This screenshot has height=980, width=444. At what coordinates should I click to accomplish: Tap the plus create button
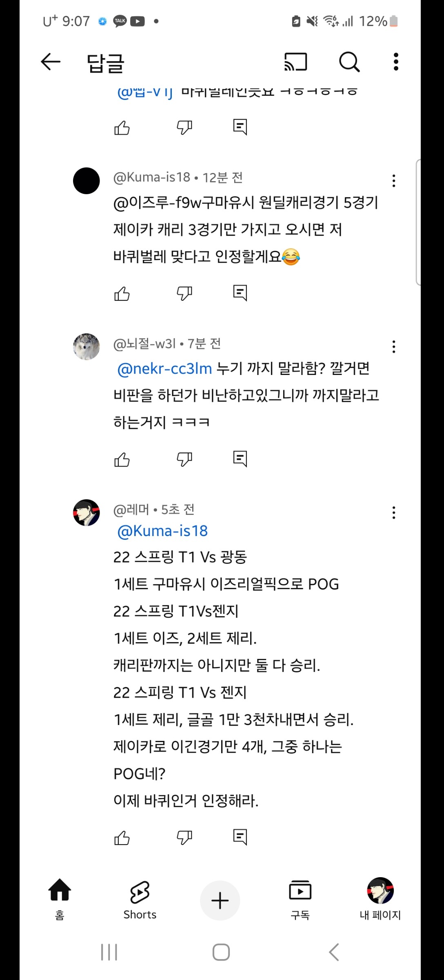point(220,900)
